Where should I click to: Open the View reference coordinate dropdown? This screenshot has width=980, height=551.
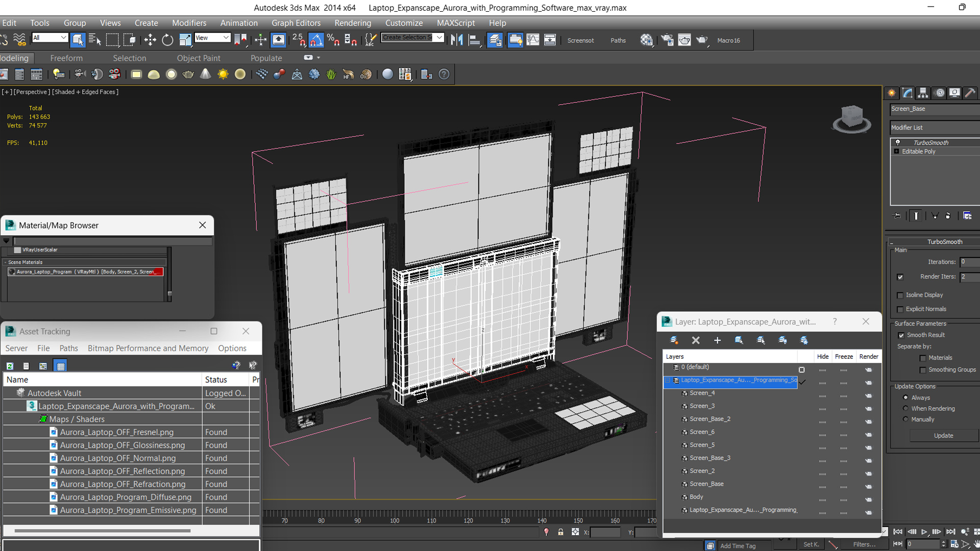213,38
